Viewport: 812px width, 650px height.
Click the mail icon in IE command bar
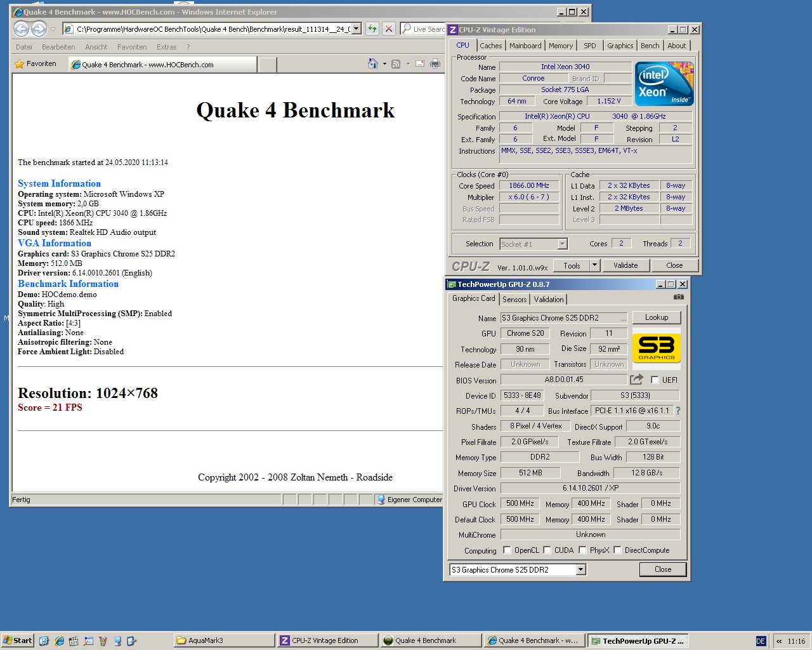click(419, 64)
